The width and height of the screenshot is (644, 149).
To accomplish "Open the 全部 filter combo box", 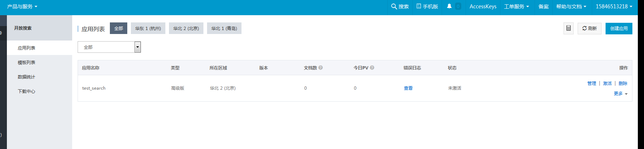I will (x=109, y=47).
